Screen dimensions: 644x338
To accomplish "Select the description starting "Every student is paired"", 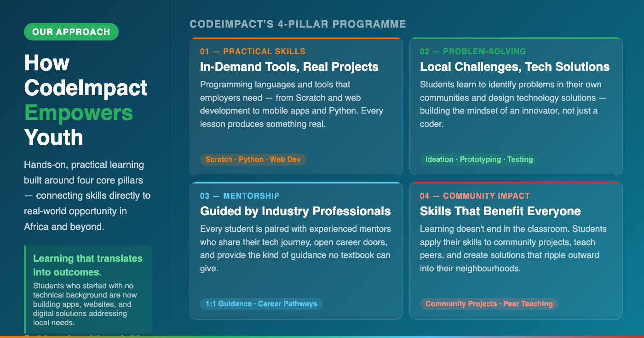I will (x=296, y=249).
